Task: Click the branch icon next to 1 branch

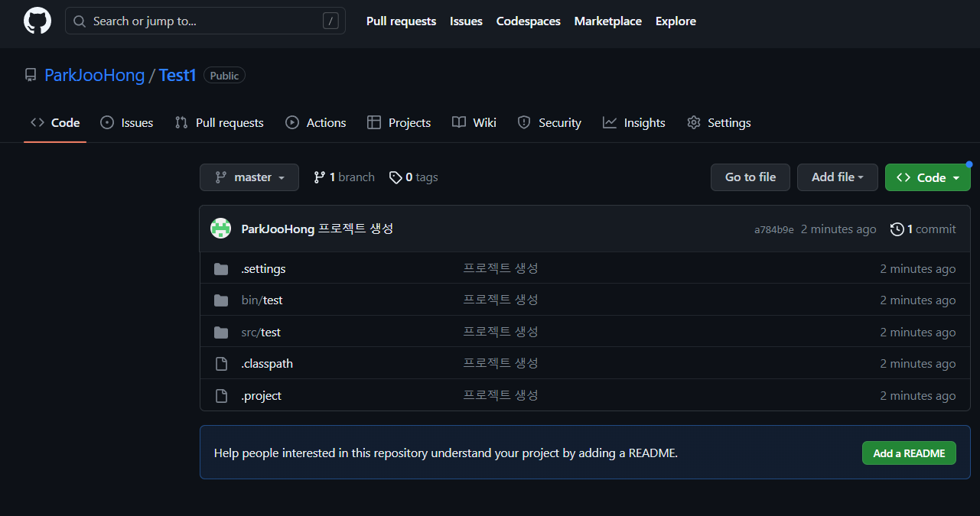Action: pyautogui.click(x=319, y=177)
